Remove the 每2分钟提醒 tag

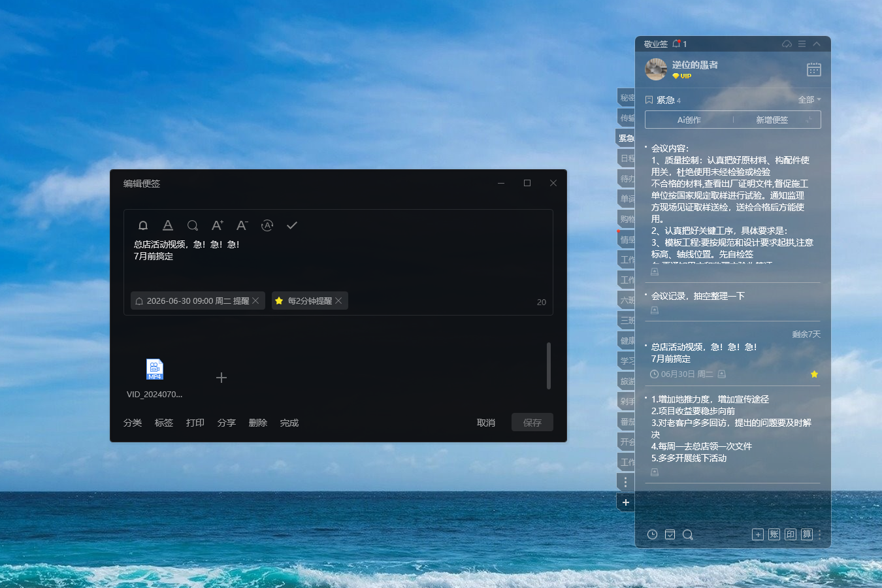[x=338, y=301]
